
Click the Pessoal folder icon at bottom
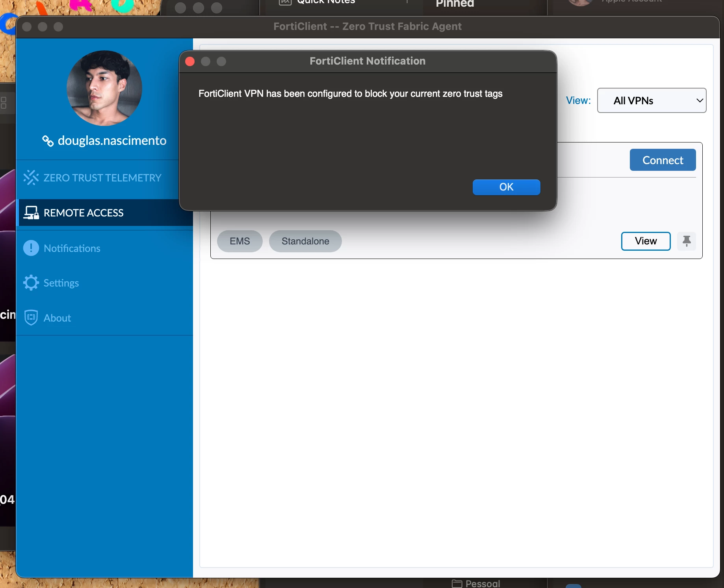457,584
